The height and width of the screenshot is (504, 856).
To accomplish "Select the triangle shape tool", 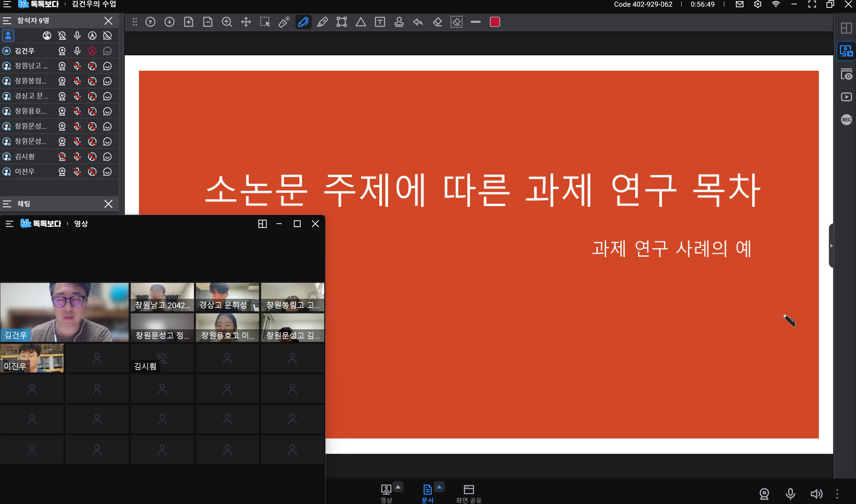I will click(x=361, y=22).
